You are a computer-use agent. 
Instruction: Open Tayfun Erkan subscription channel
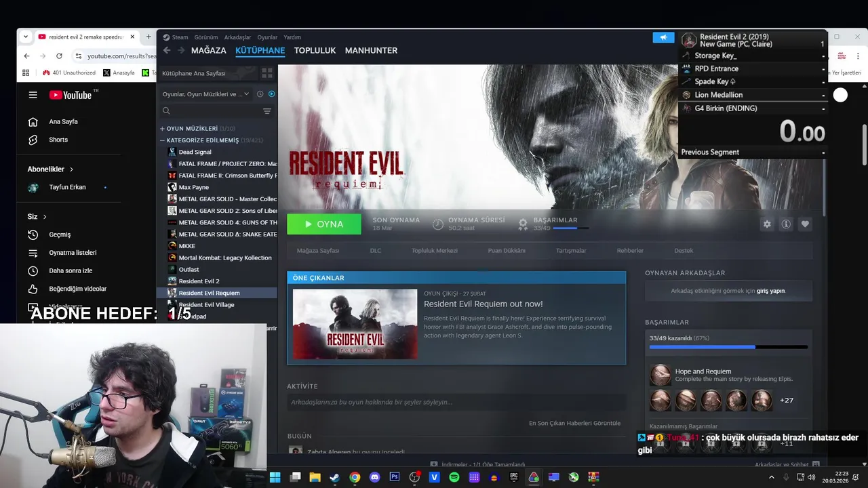67,187
